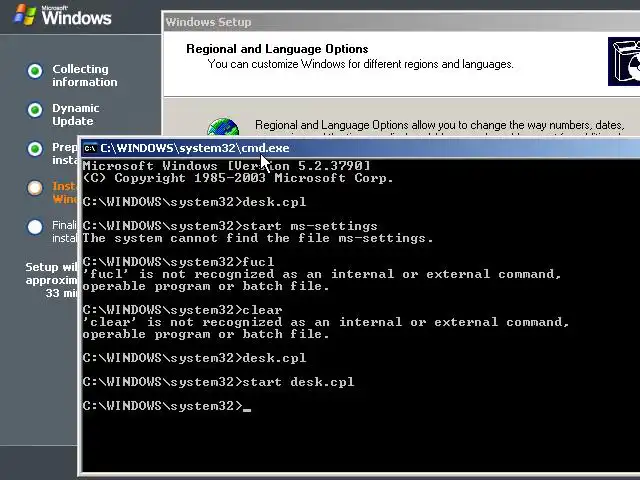Click the globe icon in Windows Setup
640x480 pixels.
223,127
